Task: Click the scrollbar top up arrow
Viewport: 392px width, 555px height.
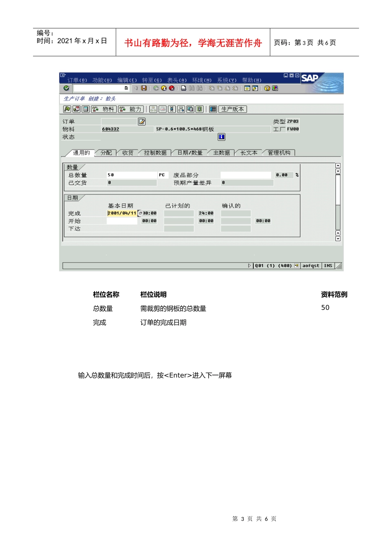Action: (338, 166)
